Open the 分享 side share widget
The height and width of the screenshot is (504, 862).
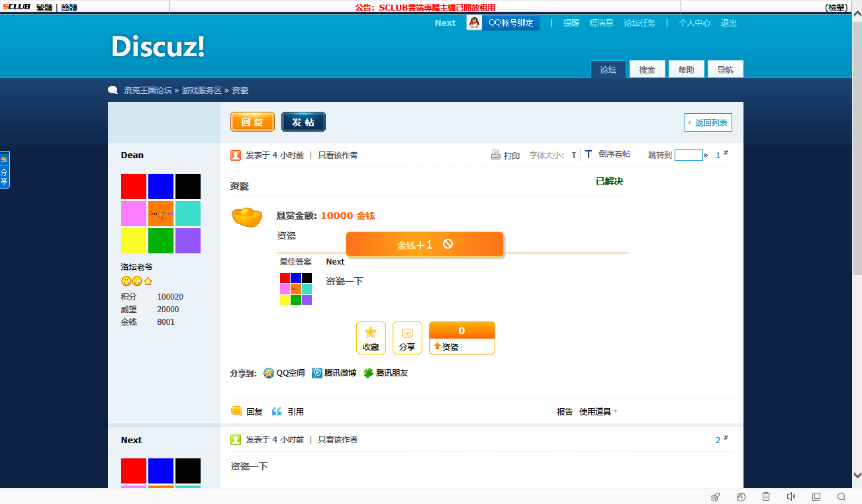pos(5,171)
